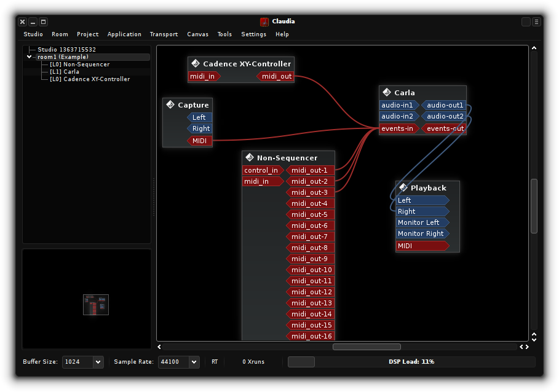Select the Cadence XY-Controller midi_out port
Viewport: 559px width, 392px height.
(276, 76)
